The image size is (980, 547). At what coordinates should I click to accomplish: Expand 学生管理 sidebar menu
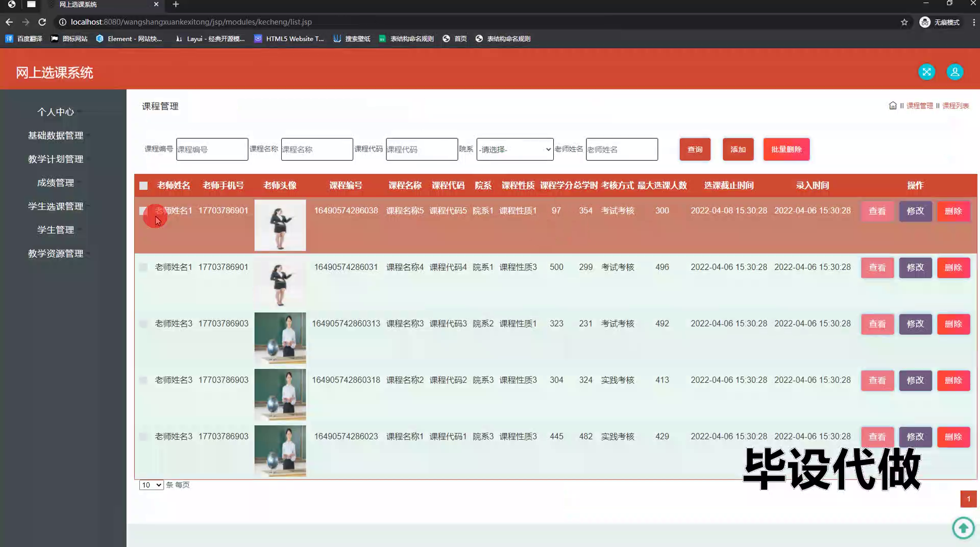coord(56,230)
